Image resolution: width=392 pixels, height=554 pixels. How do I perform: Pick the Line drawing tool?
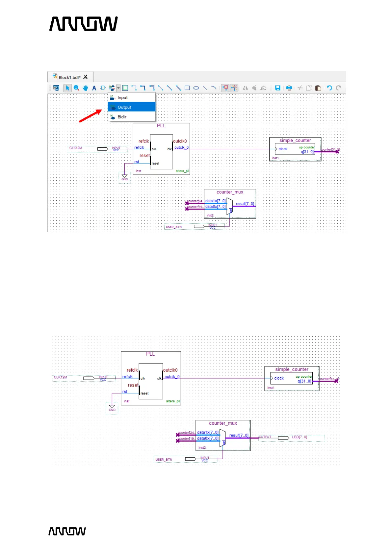point(205,88)
